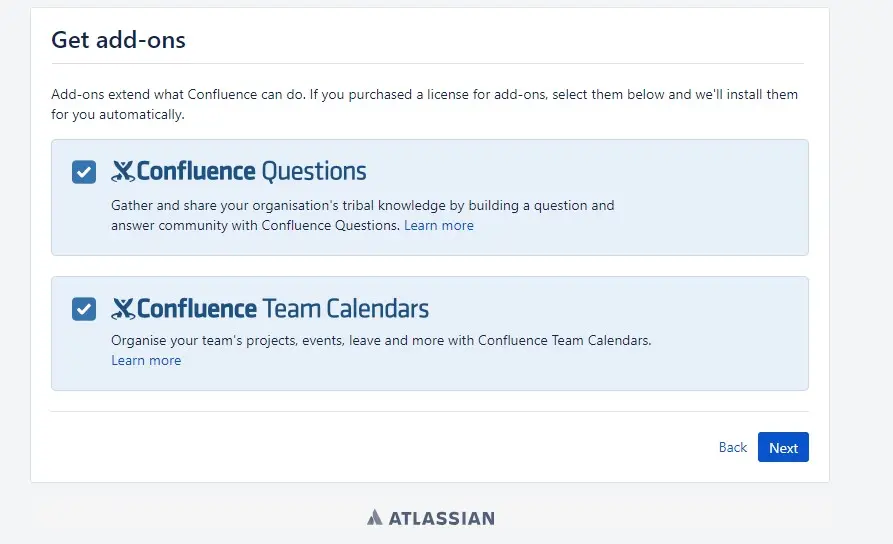Go Back to the previous setup step
This screenshot has width=893, height=544.
pyautogui.click(x=732, y=448)
